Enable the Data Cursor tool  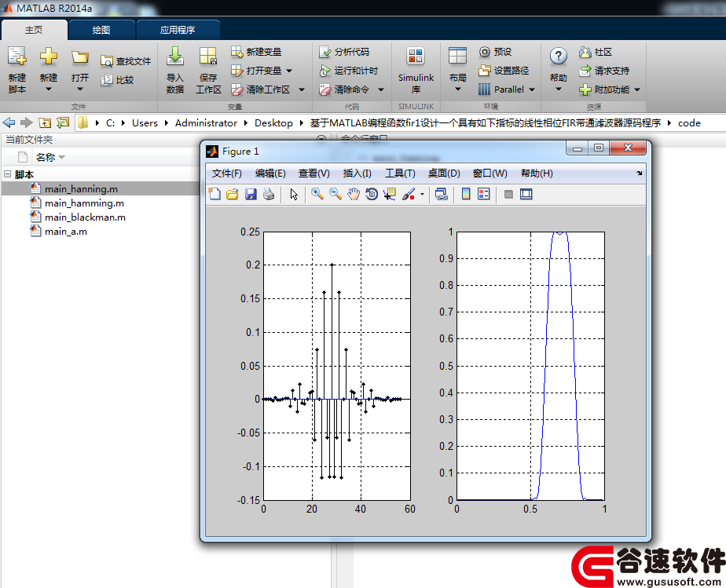tap(390, 195)
